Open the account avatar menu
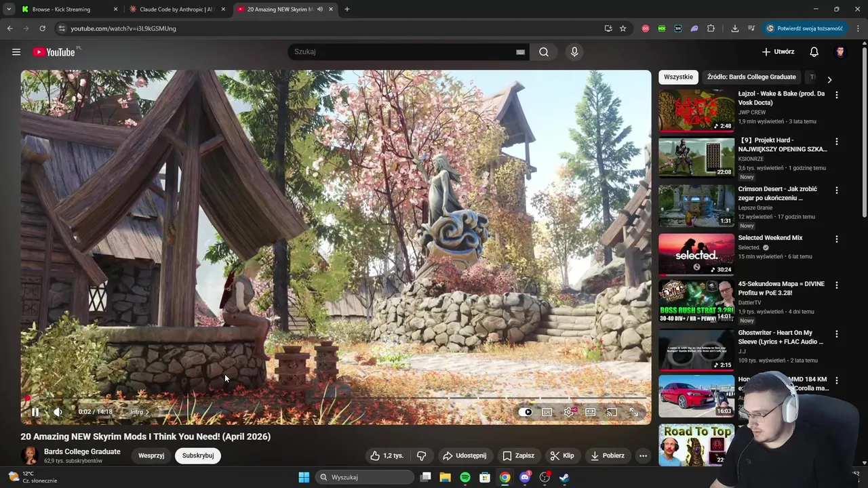 coord(840,52)
